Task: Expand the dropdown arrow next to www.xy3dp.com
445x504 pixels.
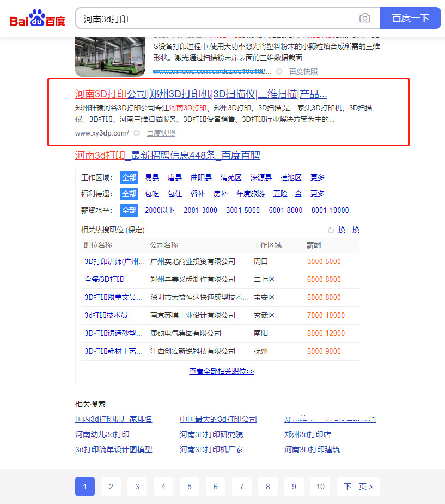Action: 137,133
